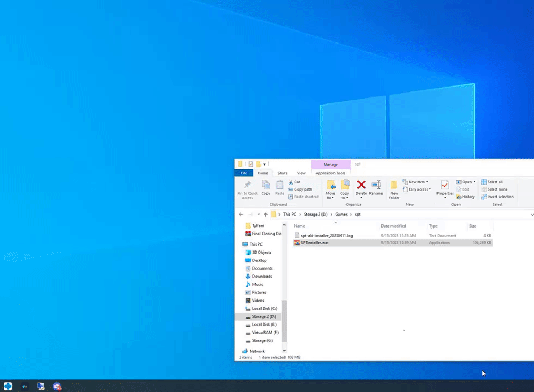Screen dimensions: 534x392
Task: Click Invert selection
Action: coord(497,197)
